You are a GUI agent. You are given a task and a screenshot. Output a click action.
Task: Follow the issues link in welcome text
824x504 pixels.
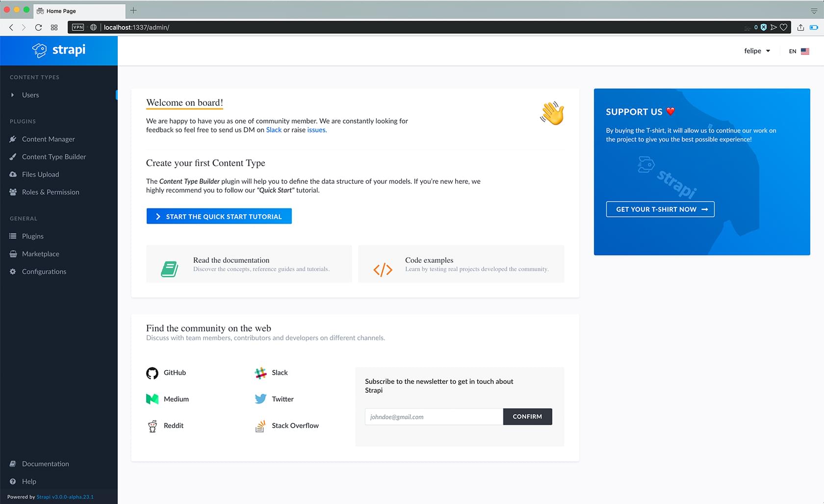[316, 130]
